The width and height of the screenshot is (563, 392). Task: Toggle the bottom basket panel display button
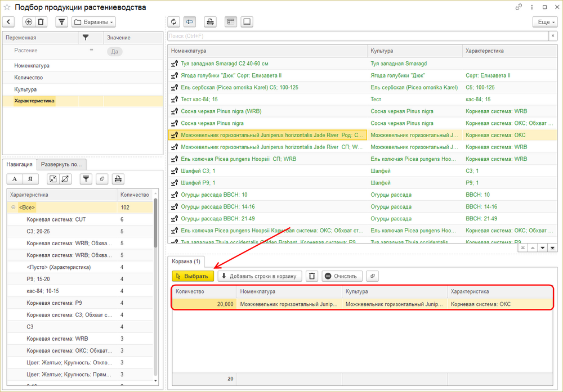point(247,22)
